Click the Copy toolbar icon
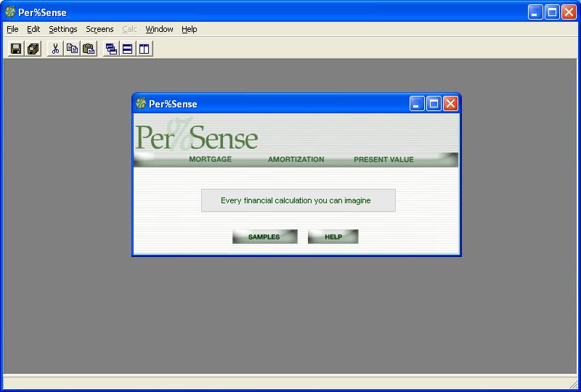This screenshot has width=581, height=392. (x=72, y=49)
